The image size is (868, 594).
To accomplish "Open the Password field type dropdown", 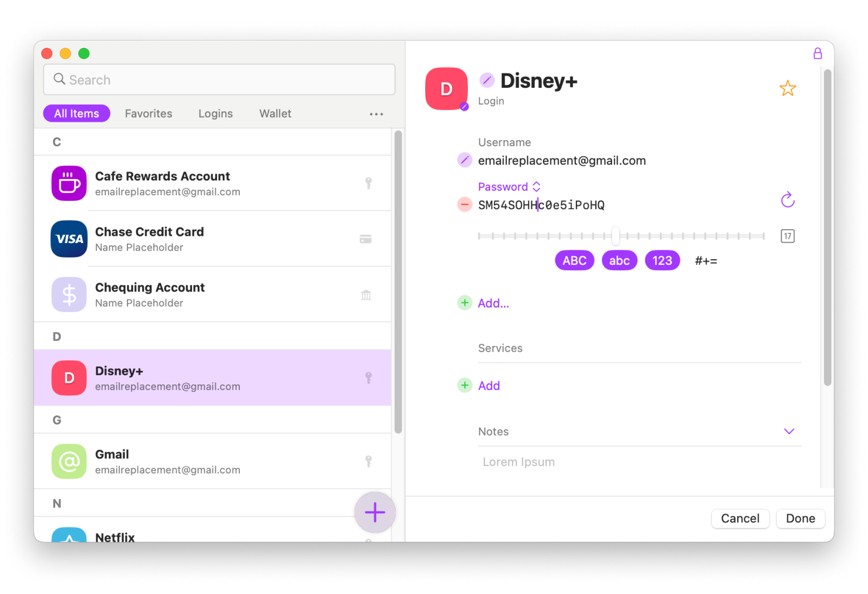I will click(x=509, y=187).
